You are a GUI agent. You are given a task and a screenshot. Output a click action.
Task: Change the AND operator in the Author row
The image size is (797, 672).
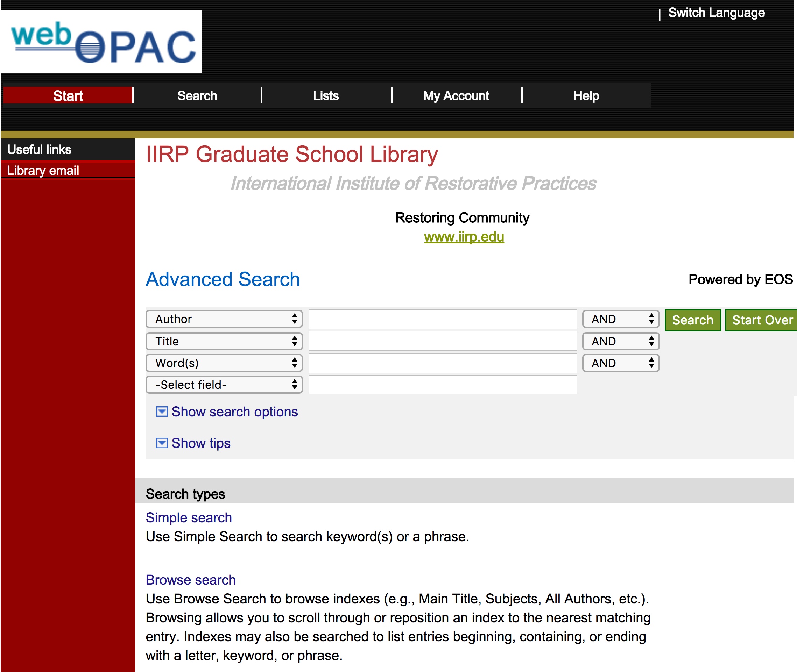pos(621,319)
